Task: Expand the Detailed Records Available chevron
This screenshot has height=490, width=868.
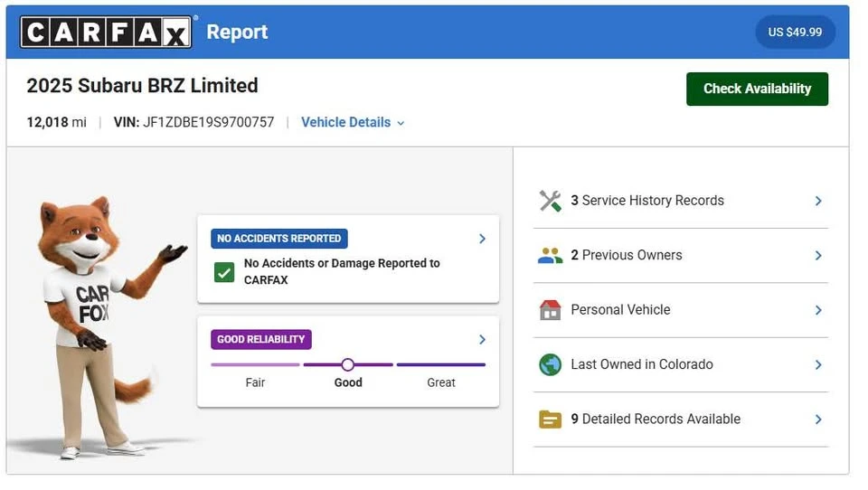Action: (818, 419)
